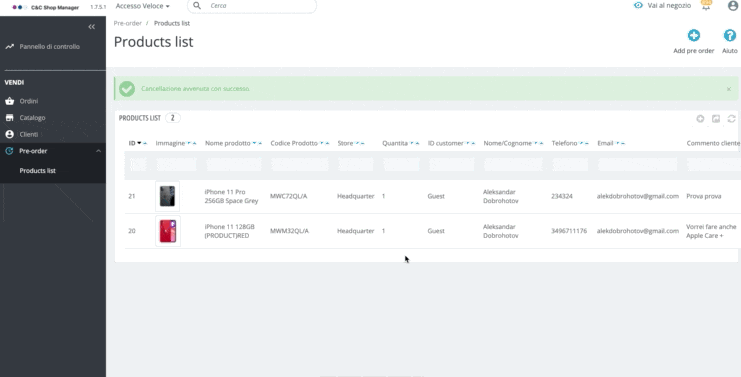Select the Products list submenu item

[x=37, y=171]
